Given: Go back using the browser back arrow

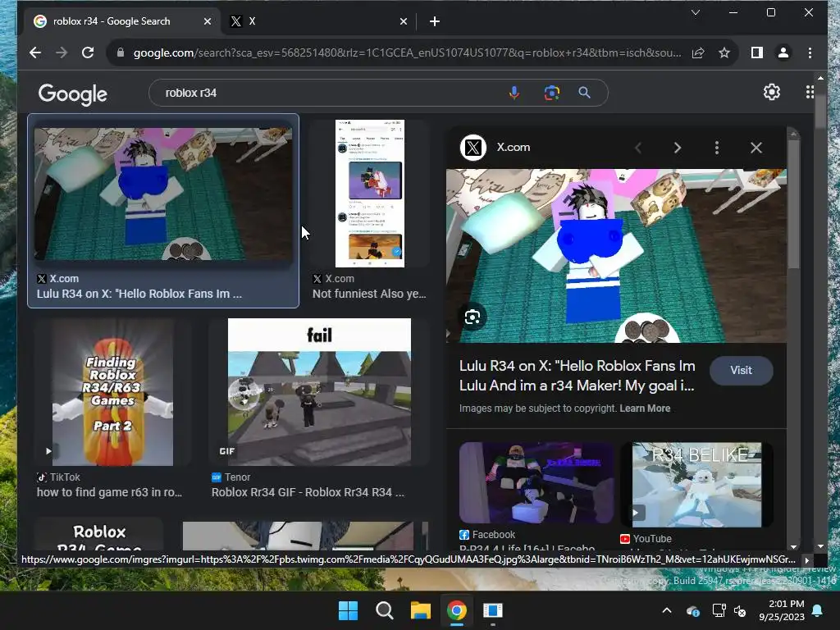Looking at the screenshot, I should click(35, 52).
